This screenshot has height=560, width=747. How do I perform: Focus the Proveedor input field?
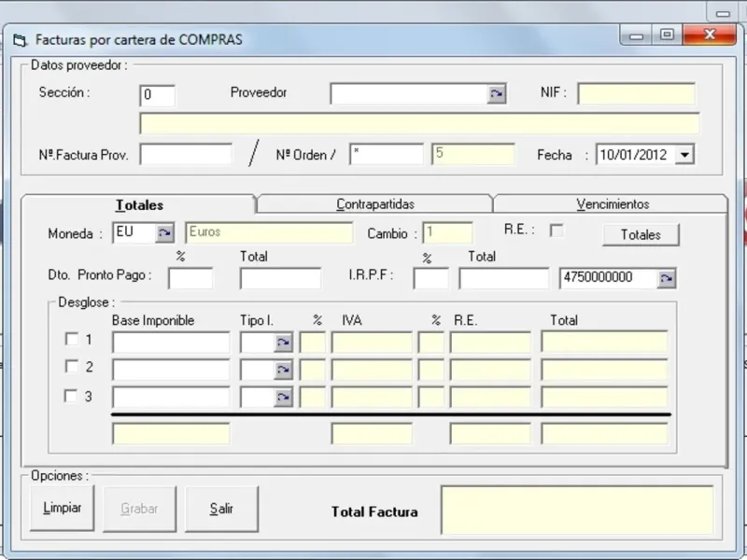click(409, 94)
